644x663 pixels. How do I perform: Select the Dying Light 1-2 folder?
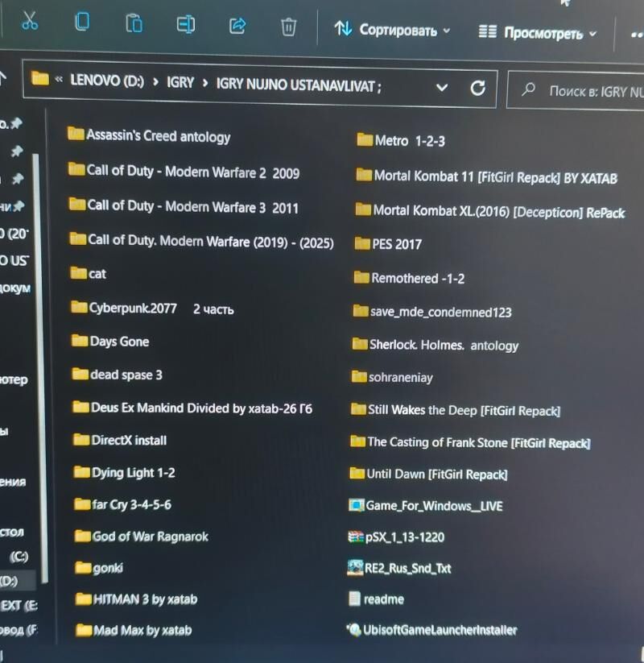[124, 472]
